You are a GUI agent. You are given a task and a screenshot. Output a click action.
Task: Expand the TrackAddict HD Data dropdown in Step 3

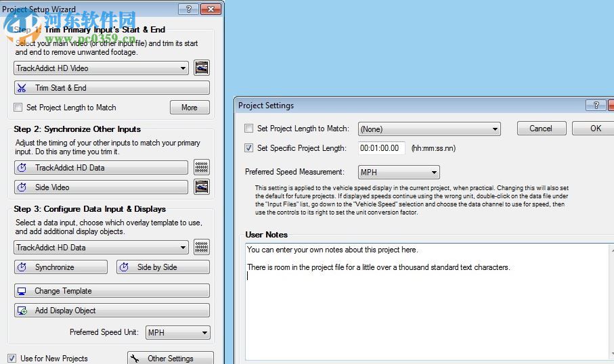click(101, 248)
